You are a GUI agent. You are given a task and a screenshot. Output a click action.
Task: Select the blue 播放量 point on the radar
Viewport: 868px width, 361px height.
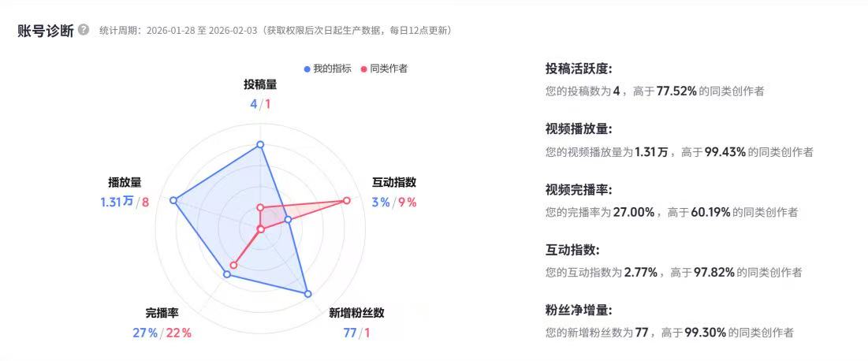click(174, 201)
